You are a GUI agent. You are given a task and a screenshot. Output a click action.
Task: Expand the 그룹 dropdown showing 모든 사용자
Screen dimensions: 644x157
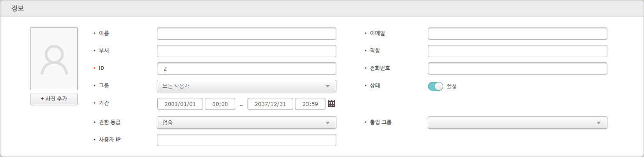point(247,86)
